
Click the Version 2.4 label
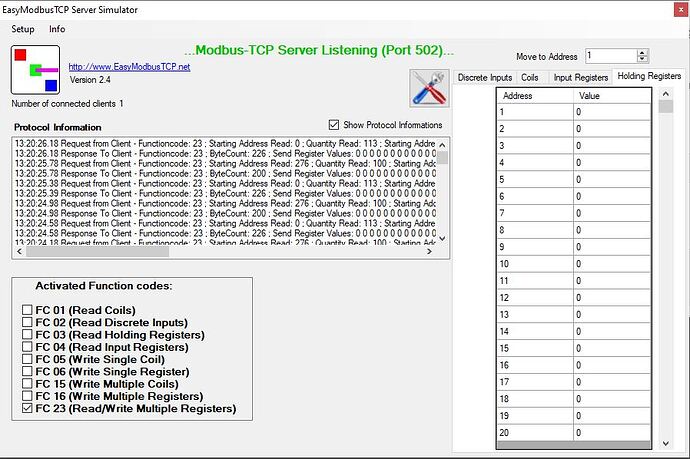click(x=90, y=80)
